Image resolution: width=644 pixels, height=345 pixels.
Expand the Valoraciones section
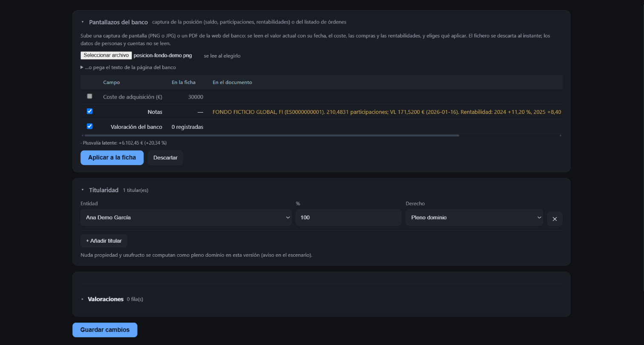pyautogui.click(x=83, y=299)
